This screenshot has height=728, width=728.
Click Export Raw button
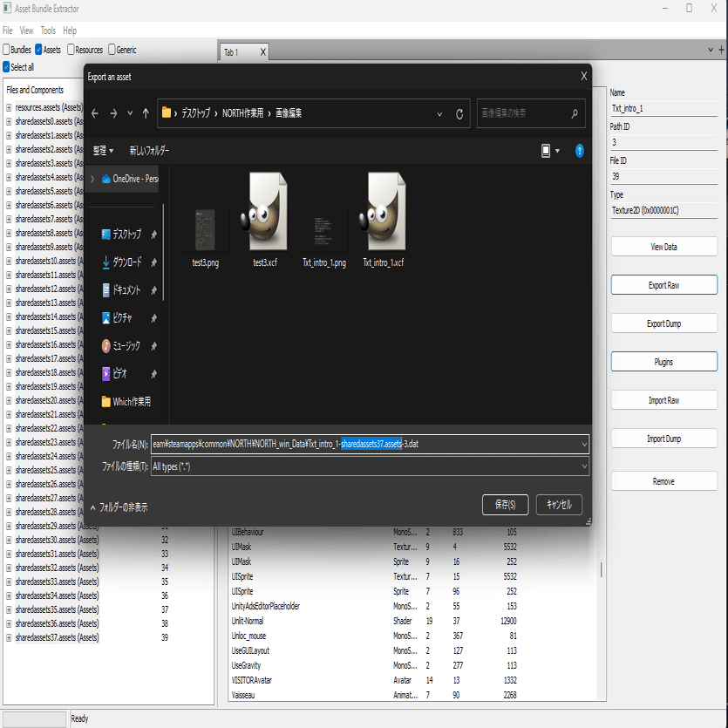point(664,285)
